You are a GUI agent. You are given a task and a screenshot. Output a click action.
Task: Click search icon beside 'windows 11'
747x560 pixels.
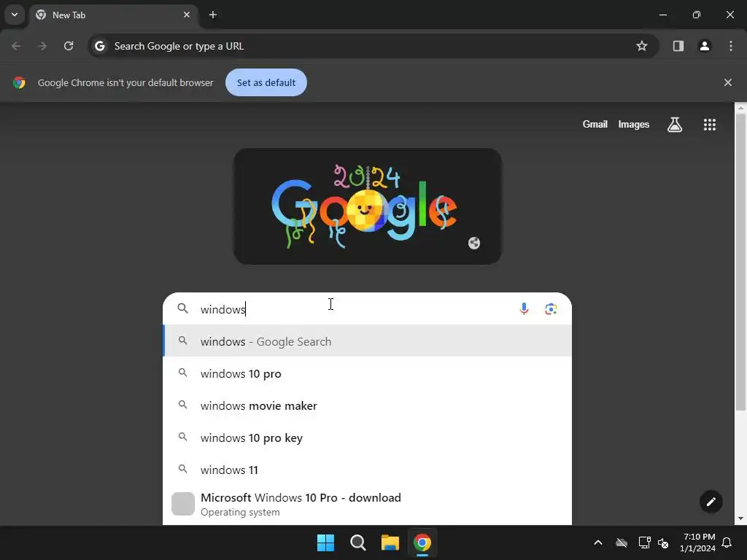click(182, 469)
